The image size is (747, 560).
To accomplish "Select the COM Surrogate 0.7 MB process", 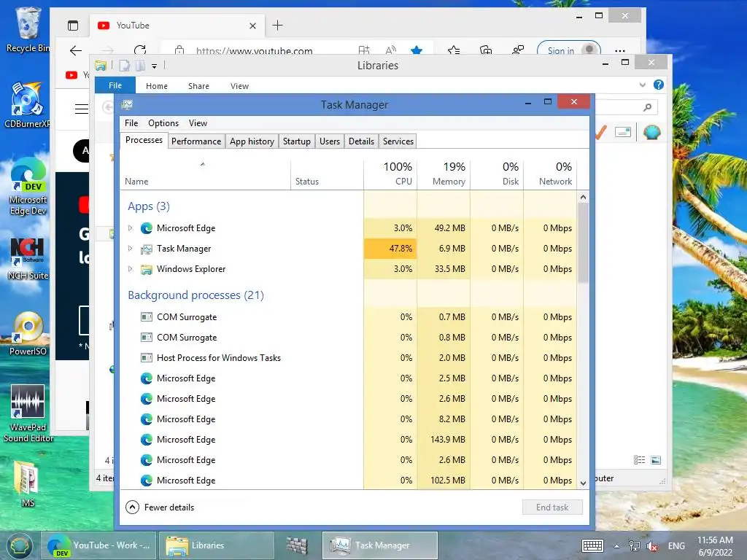I will (x=348, y=317).
